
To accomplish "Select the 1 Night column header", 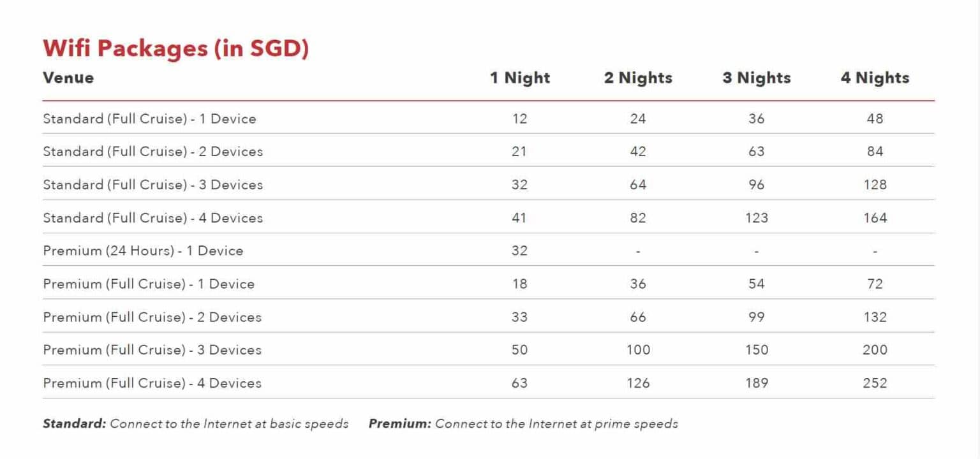I will [x=519, y=78].
